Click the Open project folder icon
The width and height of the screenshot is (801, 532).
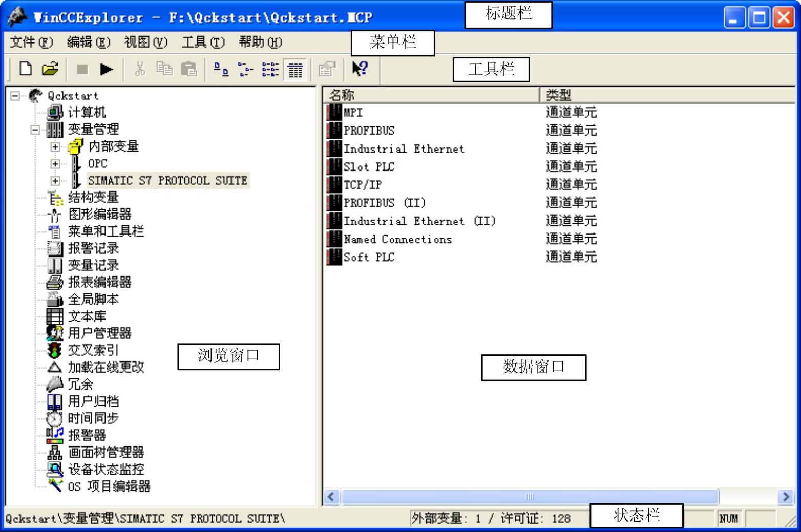click(50, 69)
